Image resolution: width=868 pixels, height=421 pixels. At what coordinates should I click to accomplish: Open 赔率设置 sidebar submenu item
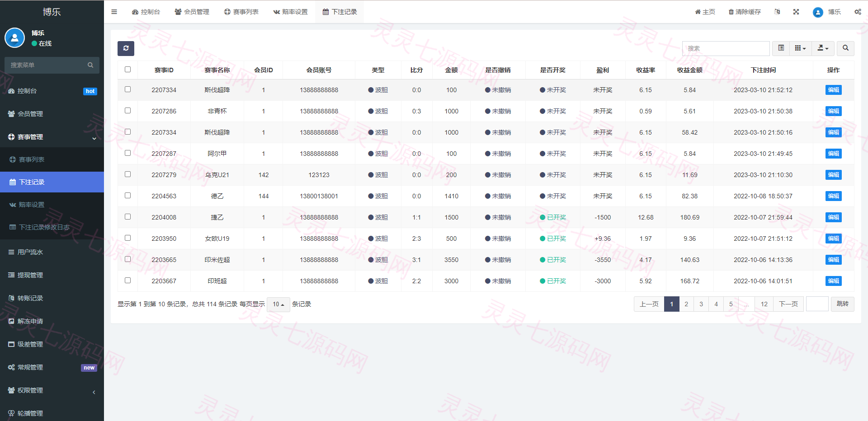52,205
